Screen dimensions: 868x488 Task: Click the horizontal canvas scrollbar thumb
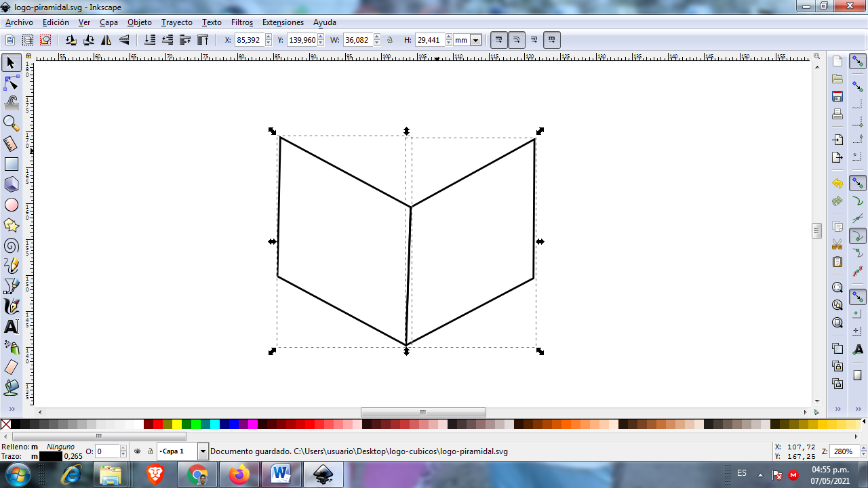click(423, 412)
